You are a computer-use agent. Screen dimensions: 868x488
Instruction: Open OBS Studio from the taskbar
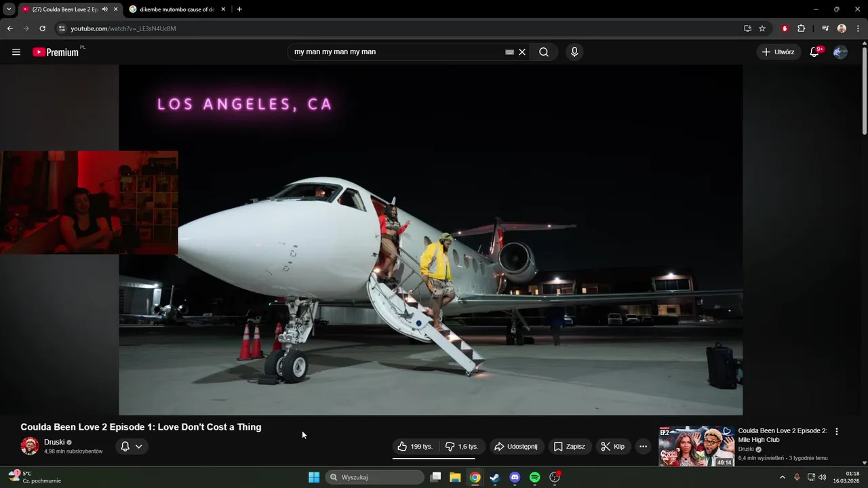(555, 477)
